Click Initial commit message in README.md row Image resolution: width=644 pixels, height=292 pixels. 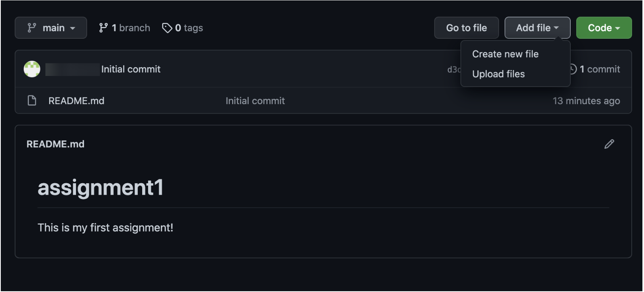click(x=255, y=101)
